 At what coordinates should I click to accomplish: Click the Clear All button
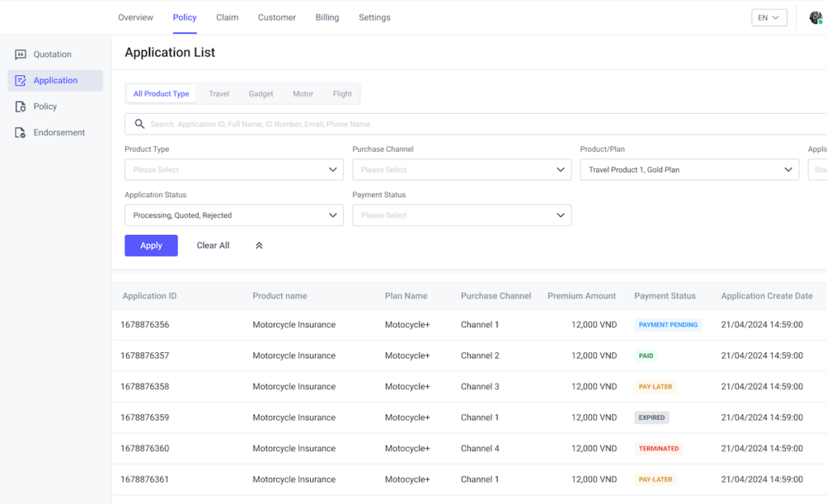point(213,246)
